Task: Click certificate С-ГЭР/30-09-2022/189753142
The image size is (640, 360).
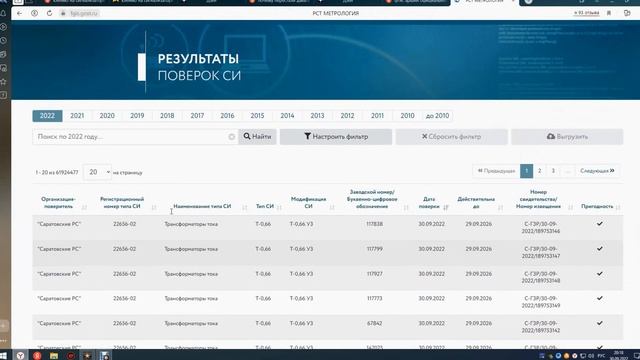Action: click(541, 327)
